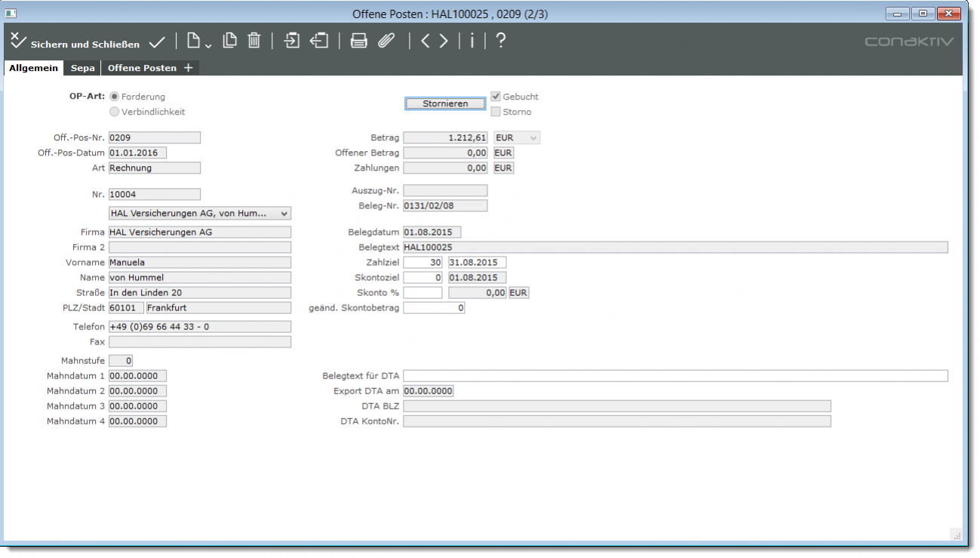Open the Sepa tab
Screen dimensions: 980x558
pos(83,68)
